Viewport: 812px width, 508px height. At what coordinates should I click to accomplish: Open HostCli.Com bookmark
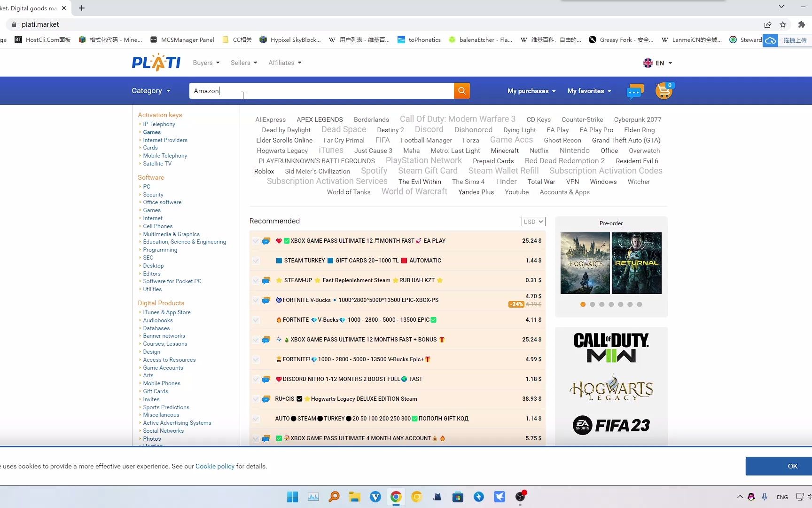[43, 40]
